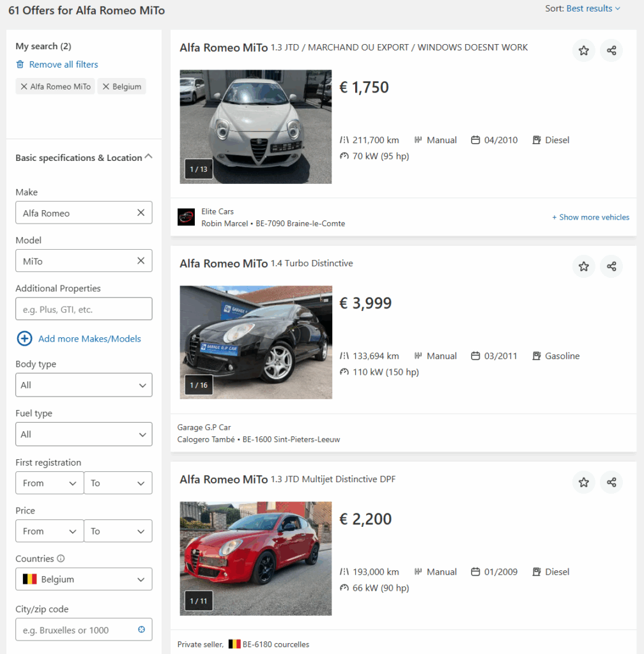Expand the Countries dropdown showing Belgium

pyautogui.click(x=84, y=579)
